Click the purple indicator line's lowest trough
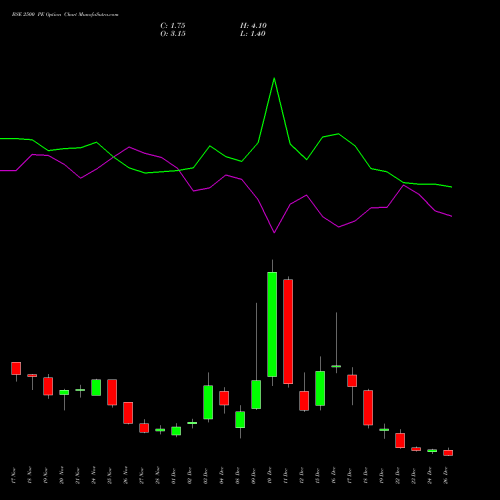The height and width of the screenshot is (500, 500). [x=274, y=233]
